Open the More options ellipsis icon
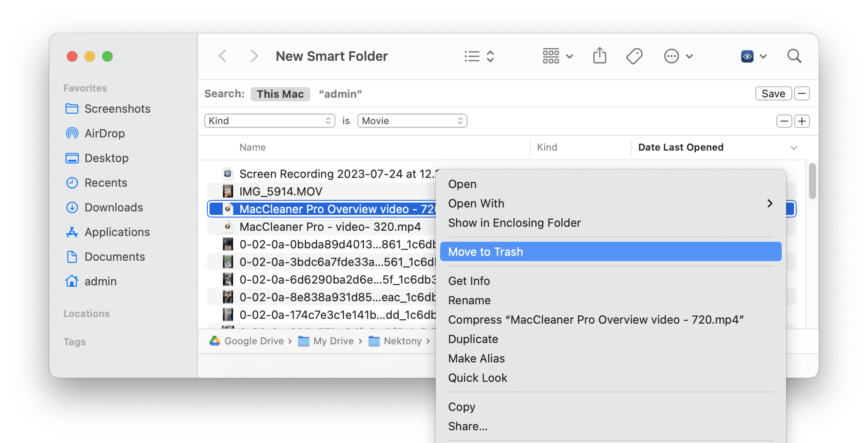868x443 pixels. (671, 56)
